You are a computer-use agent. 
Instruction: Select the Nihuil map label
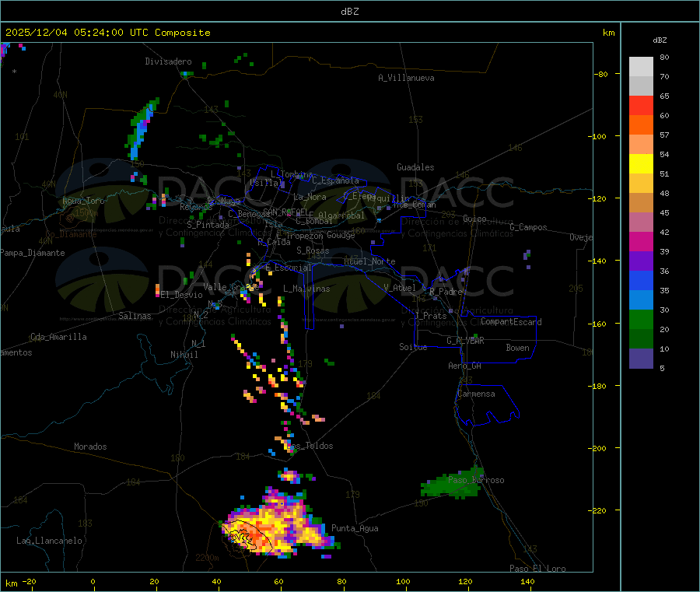184,355
